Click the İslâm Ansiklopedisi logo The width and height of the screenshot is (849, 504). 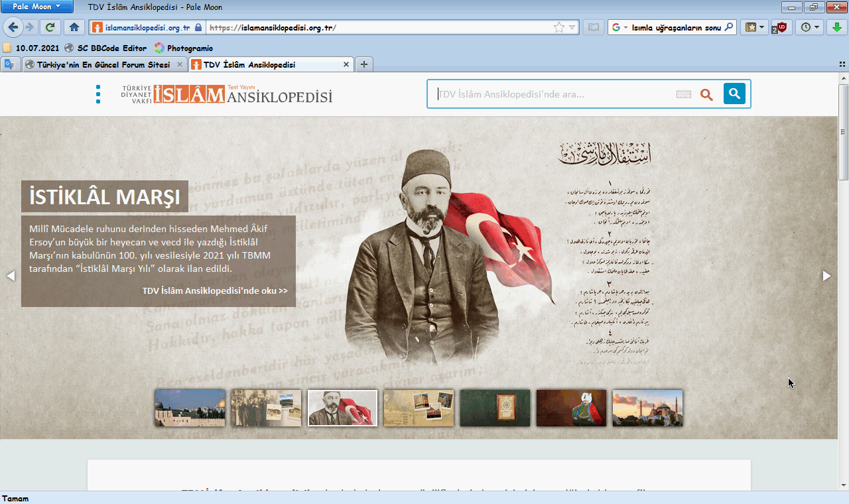coord(226,95)
